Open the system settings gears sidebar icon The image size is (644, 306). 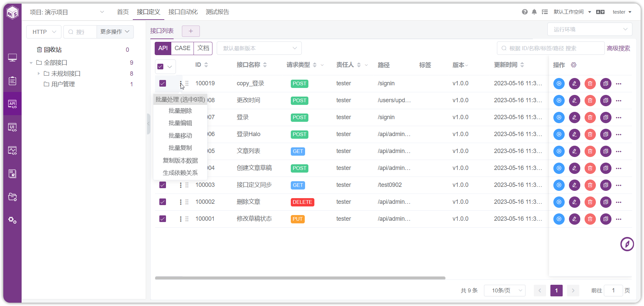click(12, 220)
